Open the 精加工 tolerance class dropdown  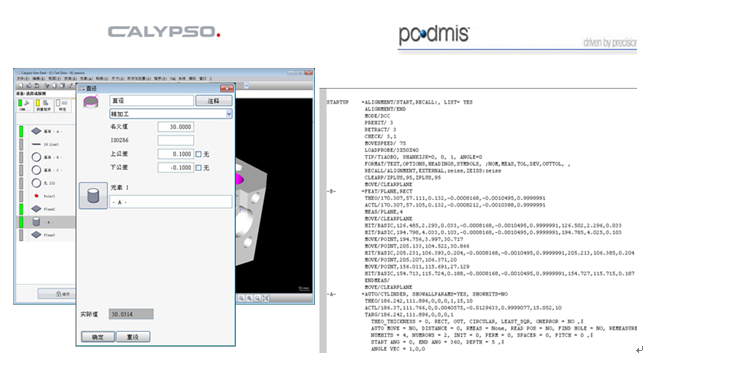[x=171, y=114]
